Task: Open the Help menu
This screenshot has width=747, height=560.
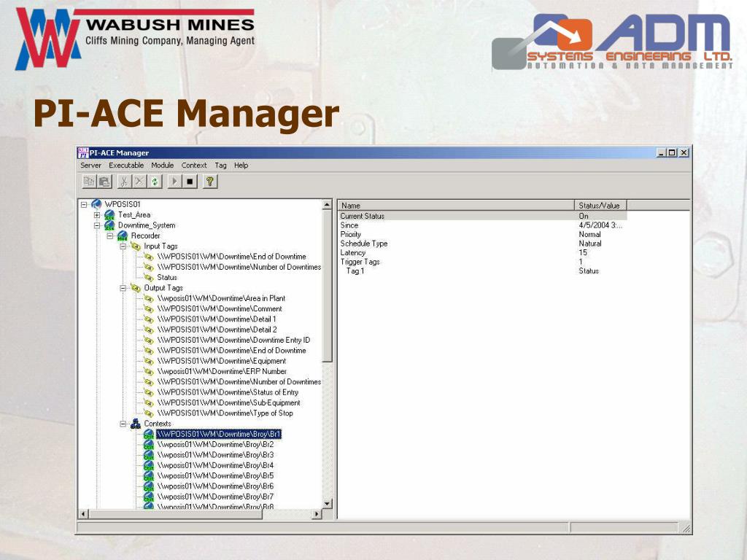Action: coord(241,166)
